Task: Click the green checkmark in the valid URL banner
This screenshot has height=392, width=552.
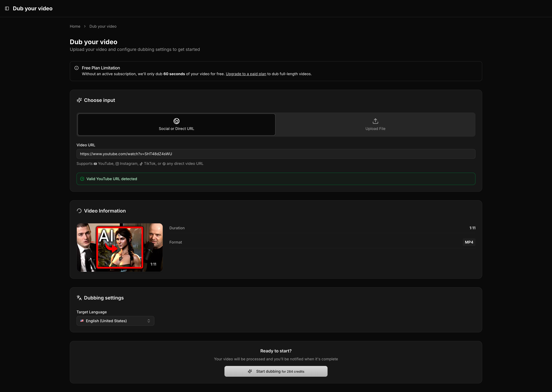Action: [82, 179]
